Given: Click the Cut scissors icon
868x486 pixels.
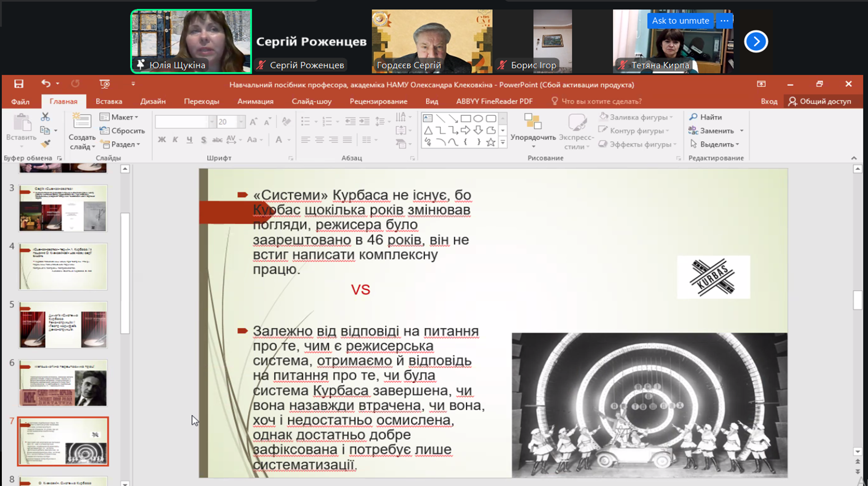Looking at the screenshot, I should tap(45, 117).
